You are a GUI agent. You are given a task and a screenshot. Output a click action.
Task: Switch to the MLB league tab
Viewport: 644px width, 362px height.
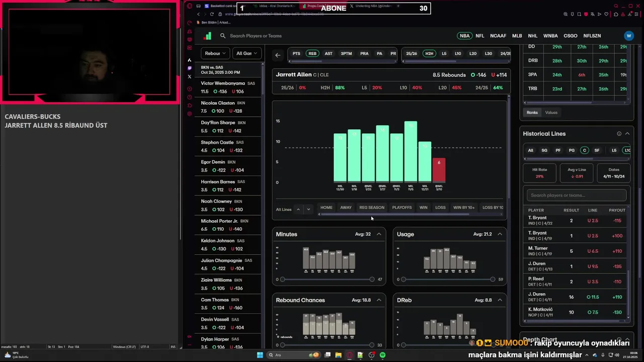point(517,36)
